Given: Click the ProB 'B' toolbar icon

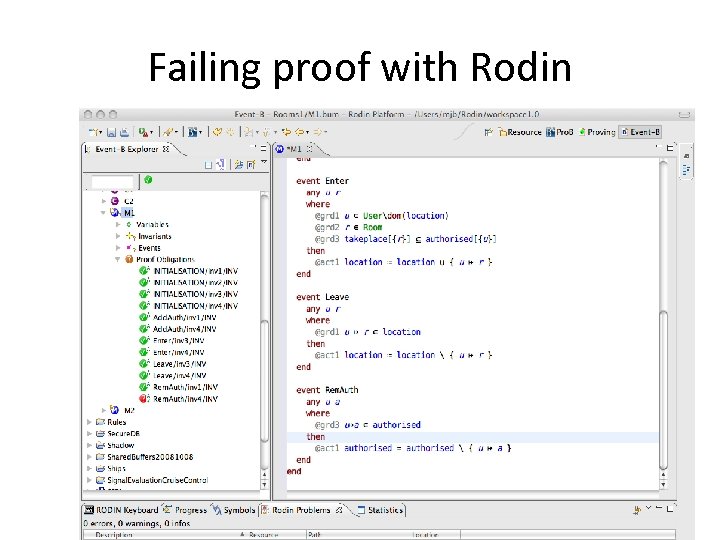Looking at the screenshot, I should [194, 132].
